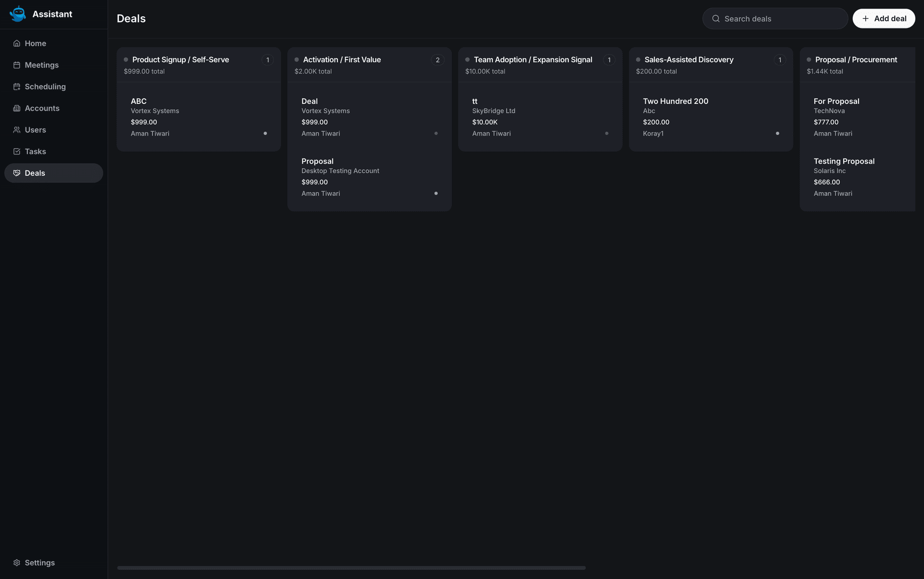Open the Deal card for Vortex Systems

coord(370,117)
